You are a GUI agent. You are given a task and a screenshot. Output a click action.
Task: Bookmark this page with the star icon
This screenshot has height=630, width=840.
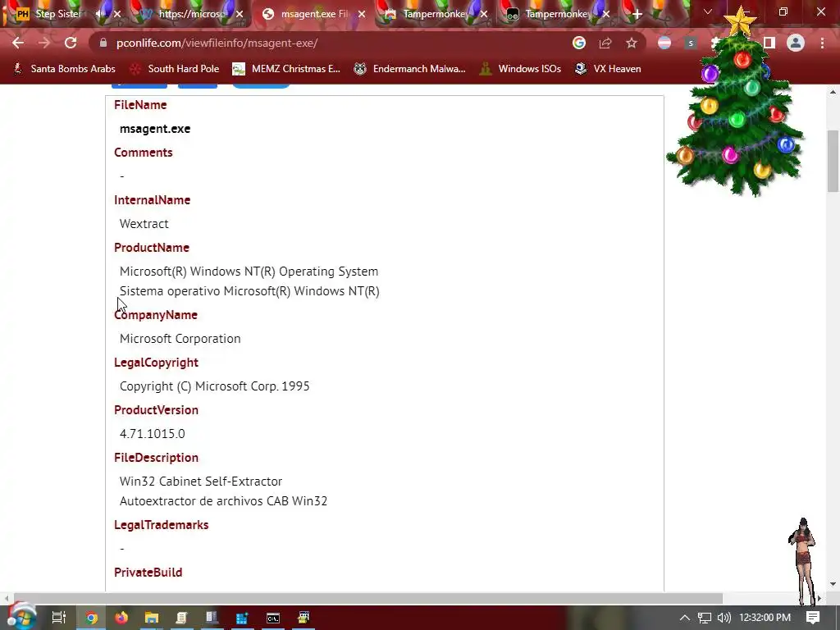[x=632, y=43]
